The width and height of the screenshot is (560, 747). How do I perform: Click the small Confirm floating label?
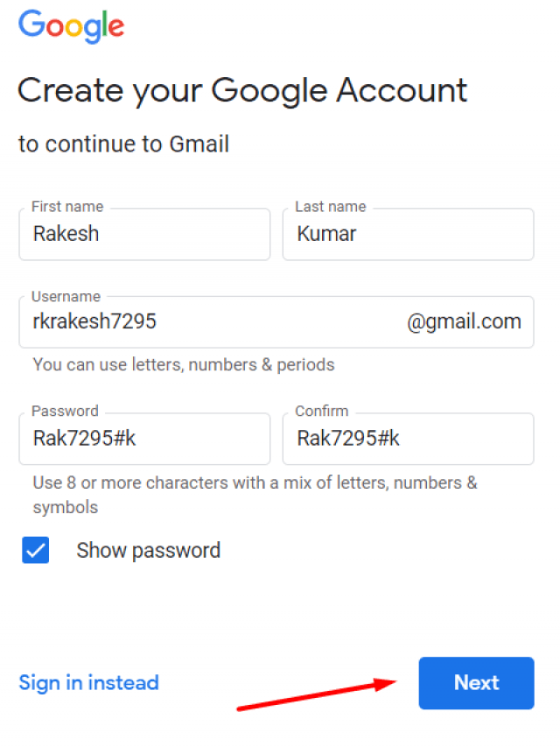pyautogui.click(x=322, y=412)
